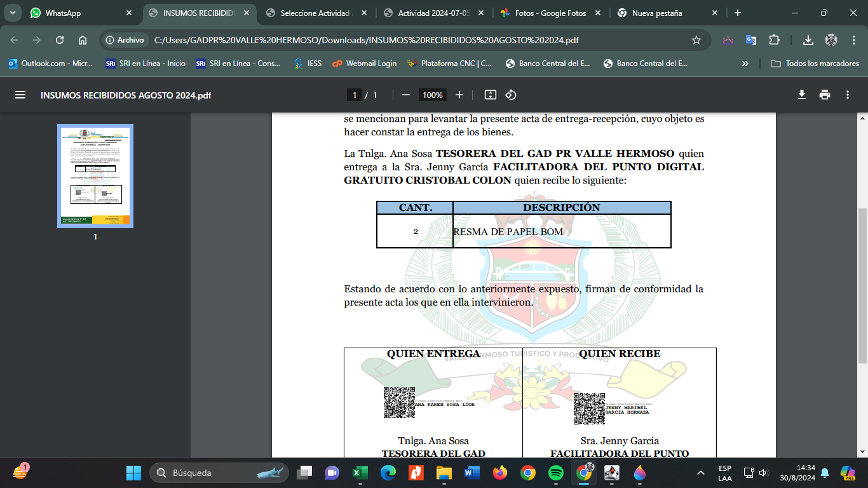Toggle the PDF sidebar menu icon
The height and width of the screenshot is (488, 868).
click(20, 95)
